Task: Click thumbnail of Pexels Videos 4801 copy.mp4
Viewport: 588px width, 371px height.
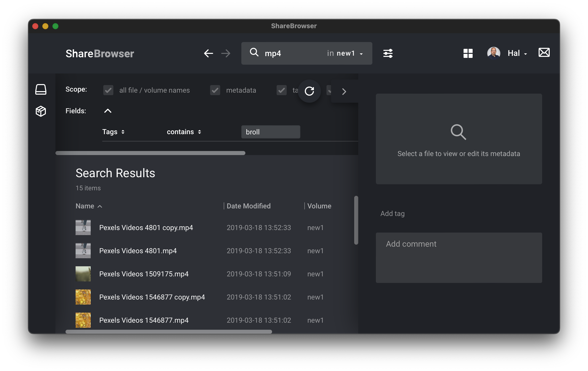Action: coord(83,228)
